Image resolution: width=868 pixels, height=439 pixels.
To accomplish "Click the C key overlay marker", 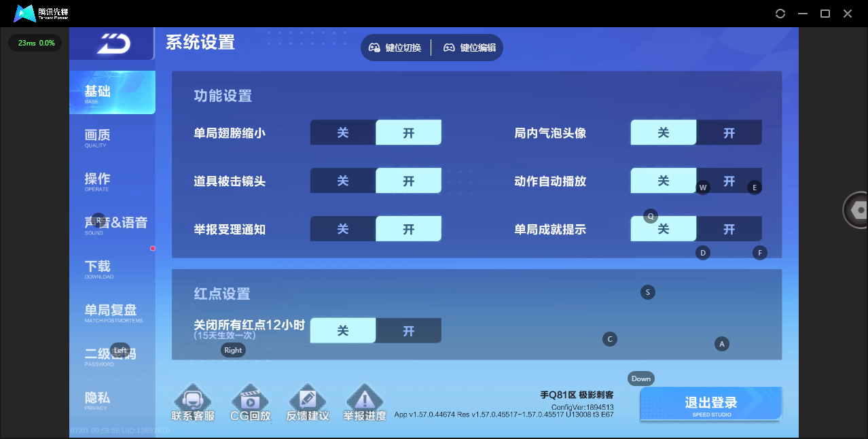I will 610,338.
